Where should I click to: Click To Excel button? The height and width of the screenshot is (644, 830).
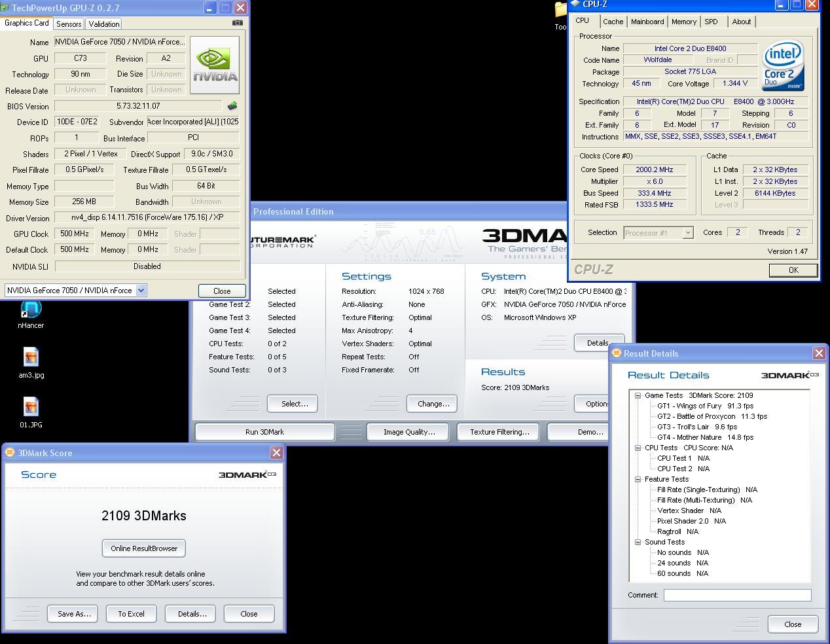131,614
